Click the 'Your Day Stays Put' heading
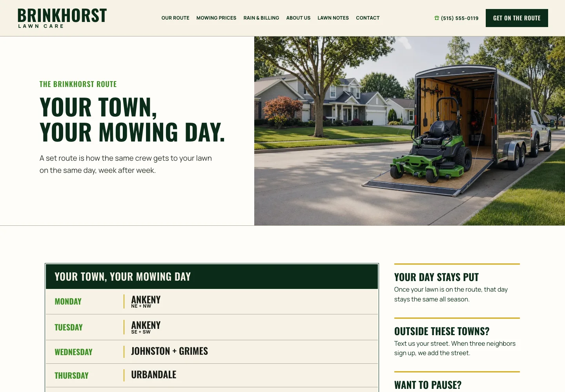 coord(436,277)
